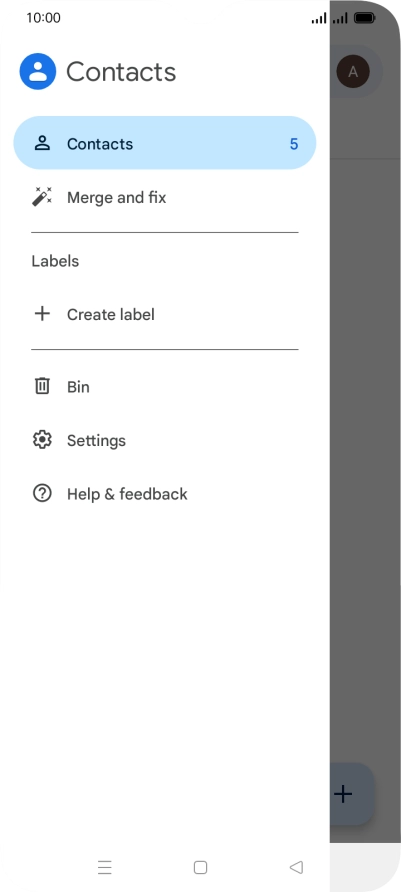
Task: Tap the Android back navigation triangle
Action: (x=296, y=867)
